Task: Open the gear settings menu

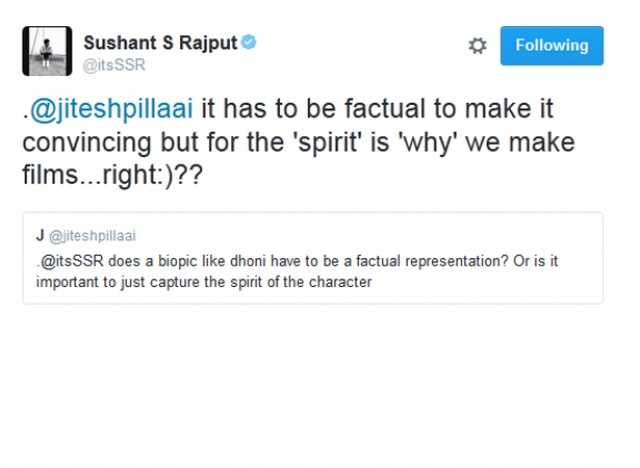Action: (477, 46)
